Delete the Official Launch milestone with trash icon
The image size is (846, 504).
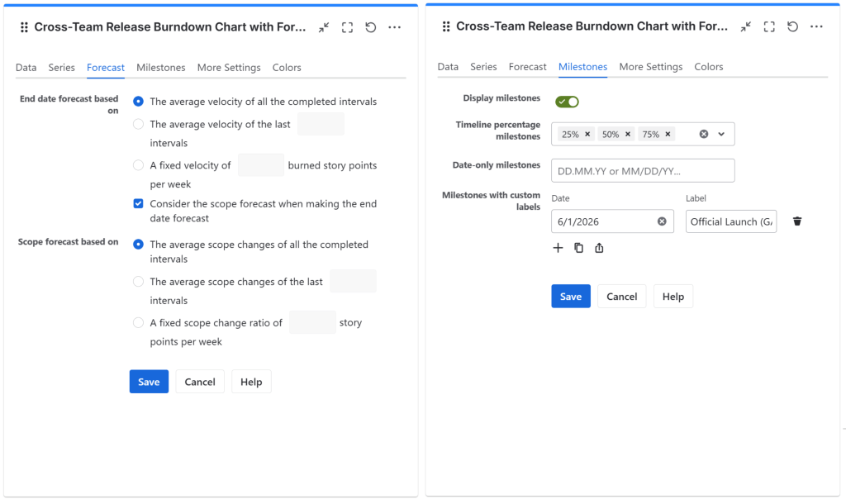796,221
